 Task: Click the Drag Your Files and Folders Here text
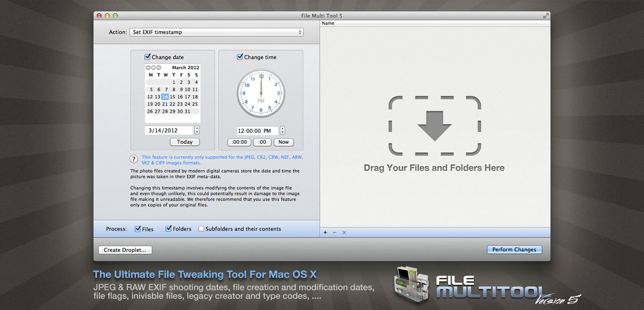pyautogui.click(x=434, y=168)
